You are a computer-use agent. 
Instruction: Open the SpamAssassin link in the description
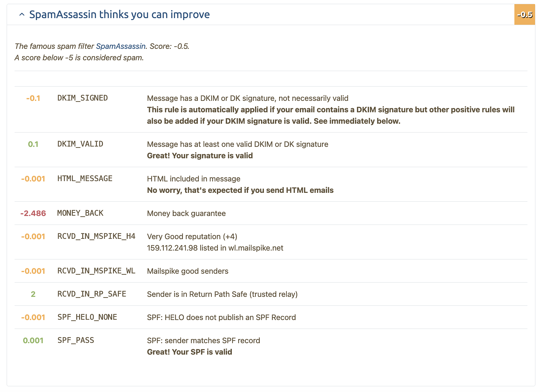(121, 46)
